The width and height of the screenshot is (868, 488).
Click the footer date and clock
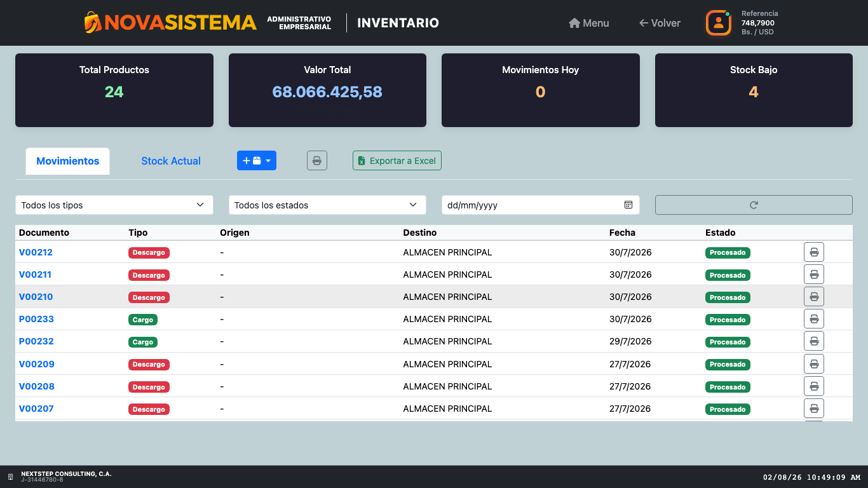click(x=811, y=477)
